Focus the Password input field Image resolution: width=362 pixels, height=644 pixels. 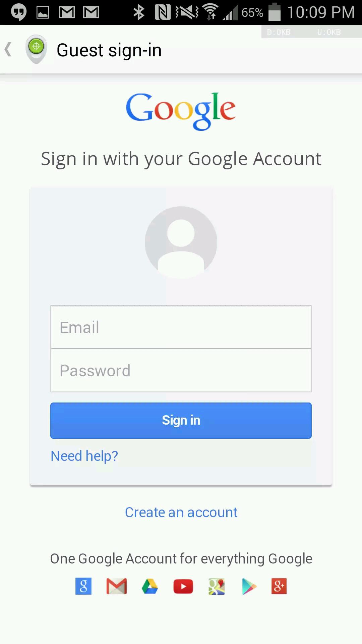pos(181,370)
